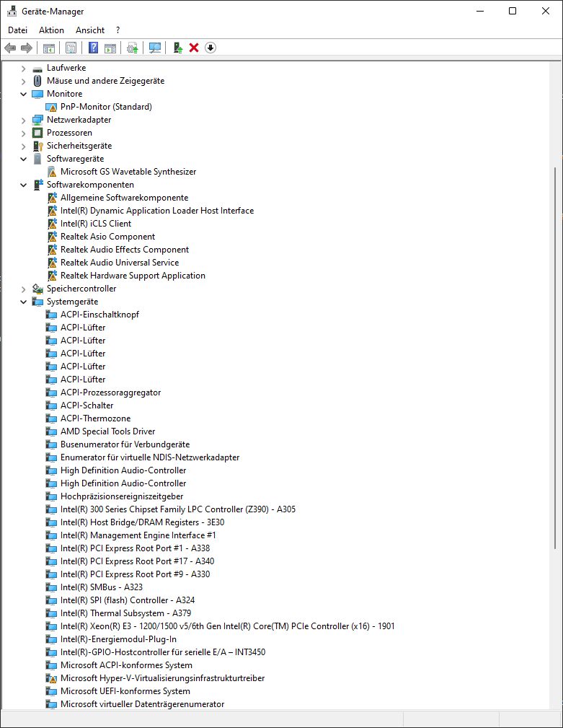
Task: Select Intel(R) Management Engine Interface #1
Action: tap(138, 536)
